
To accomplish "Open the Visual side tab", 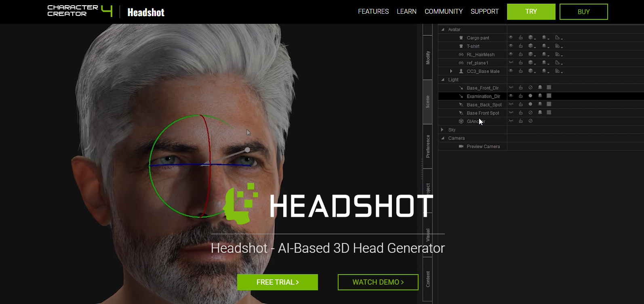I will pyautogui.click(x=427, y=235).
